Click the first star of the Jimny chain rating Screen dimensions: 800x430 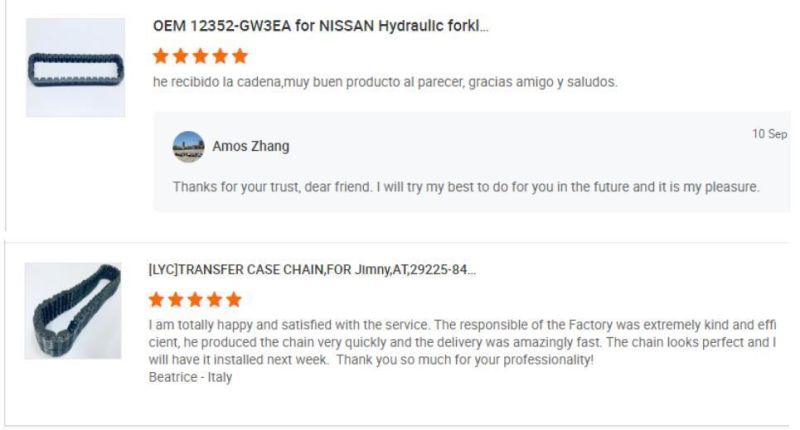[x=157, y=299]
